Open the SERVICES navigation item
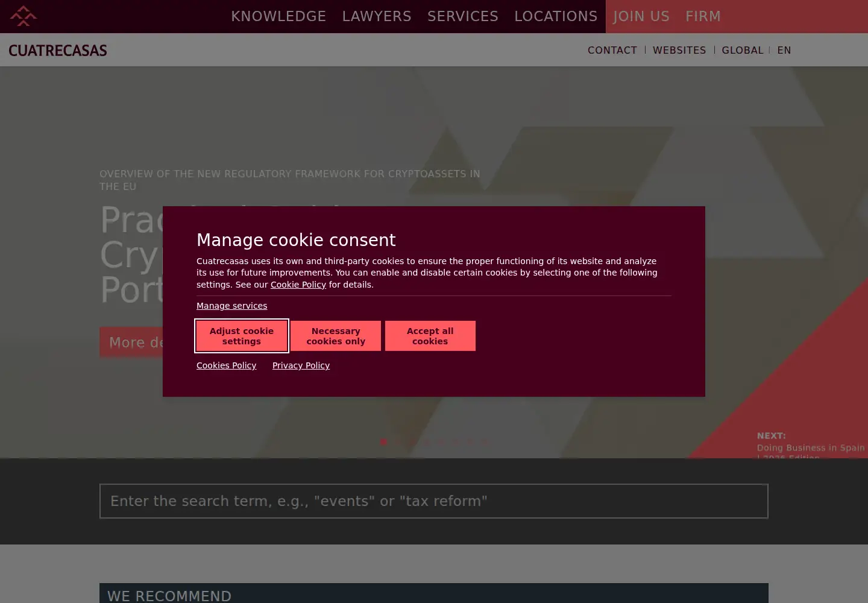The image size is (868, 603). click(x=463, y=16)
